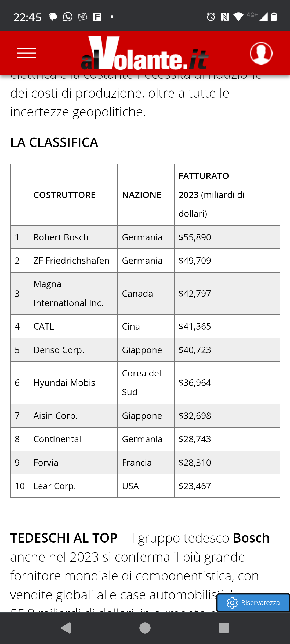Image resolution: width=290 pixels, height=644 pixels.
Task: Tap the COSTRUTTORE column header
Action: pos(73,195)
